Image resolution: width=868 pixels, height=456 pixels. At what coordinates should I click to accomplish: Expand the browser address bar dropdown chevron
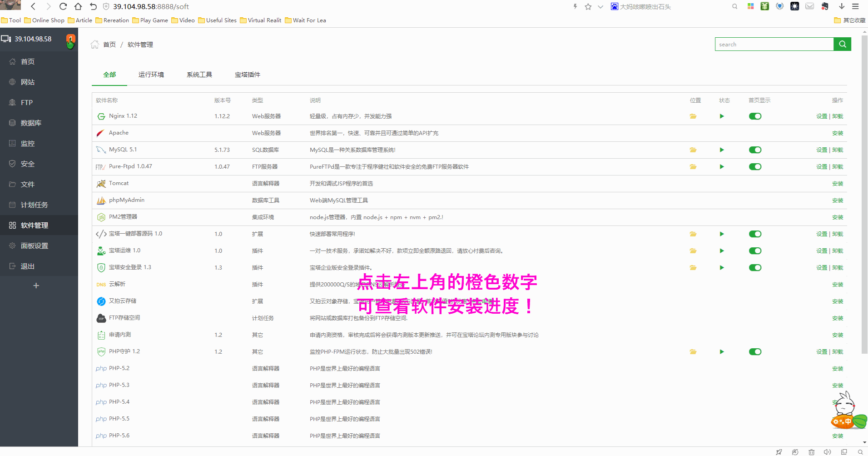(600, 7)
